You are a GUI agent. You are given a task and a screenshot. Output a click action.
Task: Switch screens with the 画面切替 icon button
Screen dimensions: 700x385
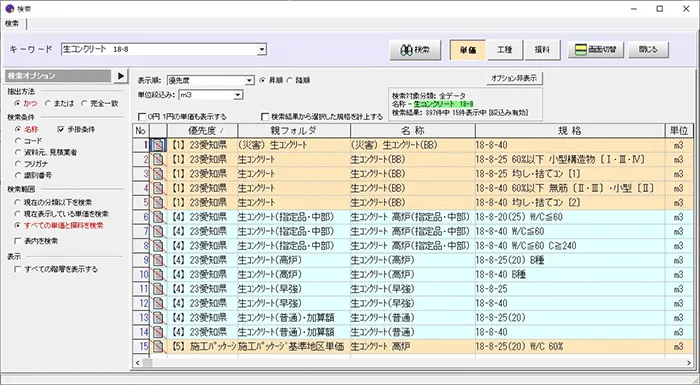(596, 50)
